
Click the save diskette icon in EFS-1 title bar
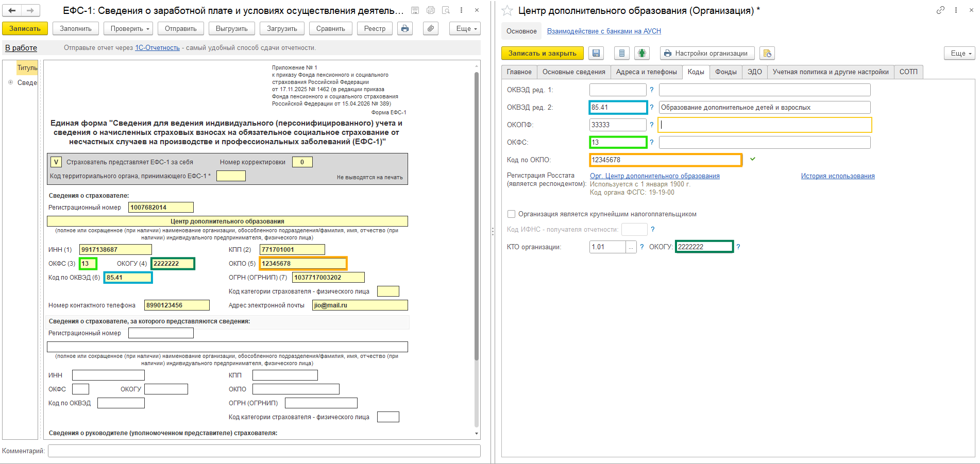415,10
